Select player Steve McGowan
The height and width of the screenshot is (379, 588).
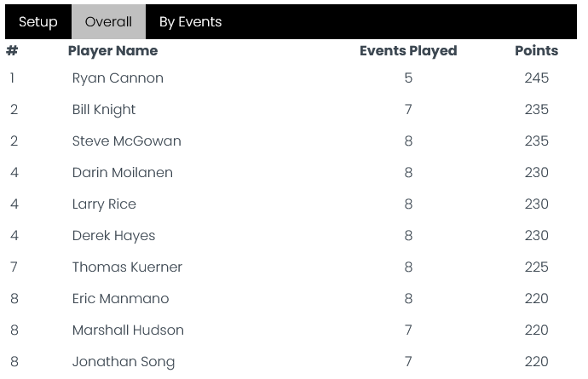pyautogui.click(x=127, y=141)
